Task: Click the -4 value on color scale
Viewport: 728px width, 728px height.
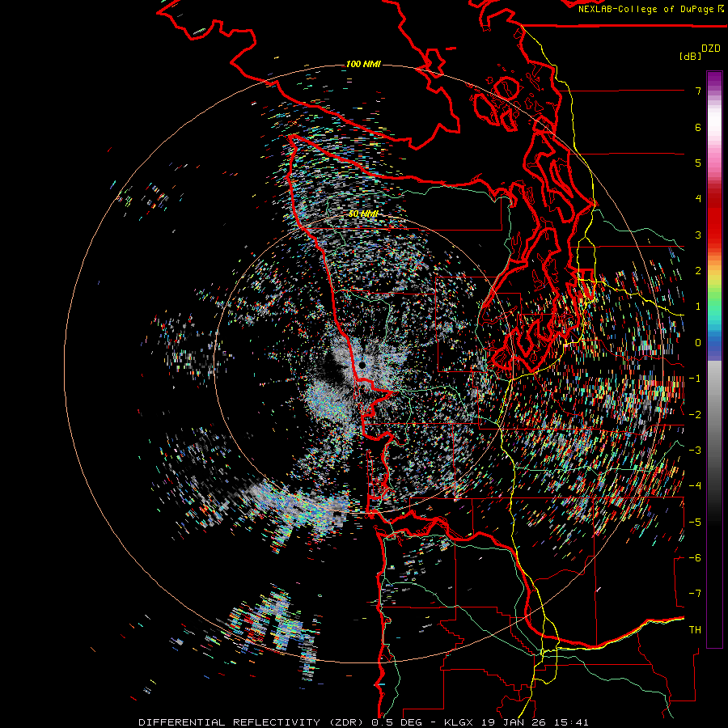Action: 695,486
